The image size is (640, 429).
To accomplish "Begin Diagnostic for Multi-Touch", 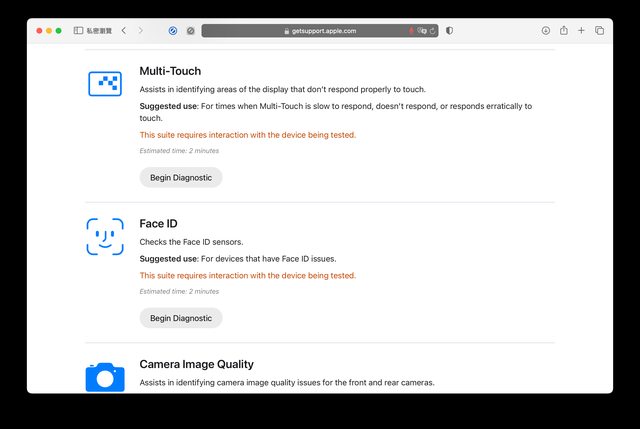I will [x=180, y=177].
